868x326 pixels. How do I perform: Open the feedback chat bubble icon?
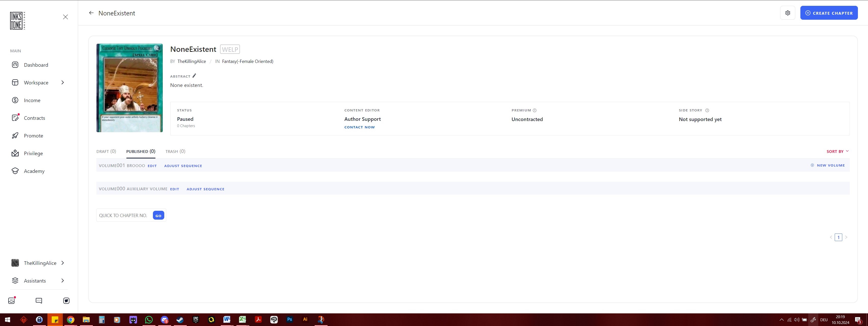pyautogui.click(x=39, y=300)
